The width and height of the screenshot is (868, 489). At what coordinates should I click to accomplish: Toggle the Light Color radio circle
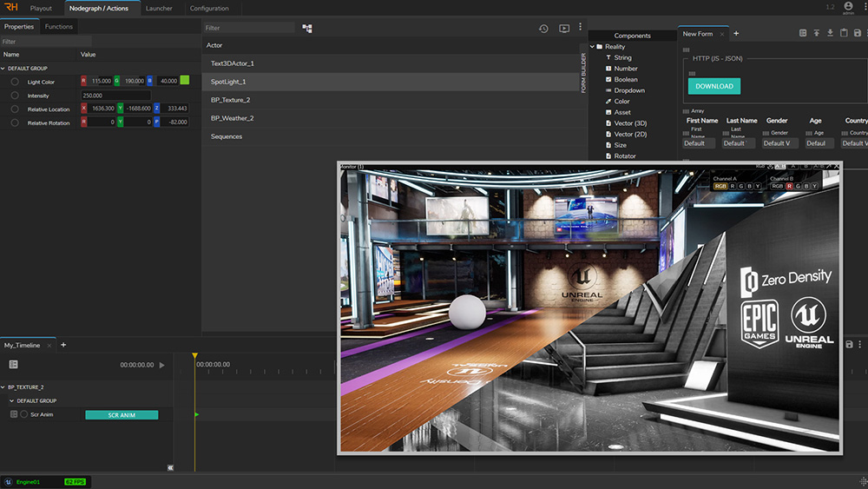15,82
